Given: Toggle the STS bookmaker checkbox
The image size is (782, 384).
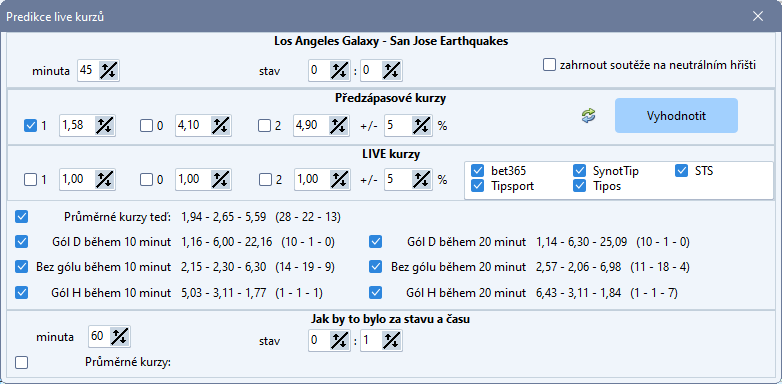Looking at the screenshot, I should pyautogui.click(x=682, y=171).
